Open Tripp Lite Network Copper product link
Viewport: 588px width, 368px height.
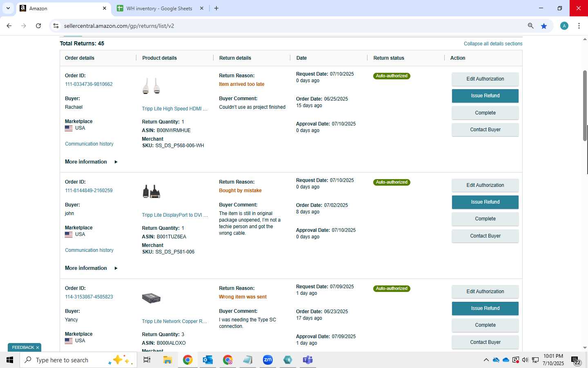[174, 321]
